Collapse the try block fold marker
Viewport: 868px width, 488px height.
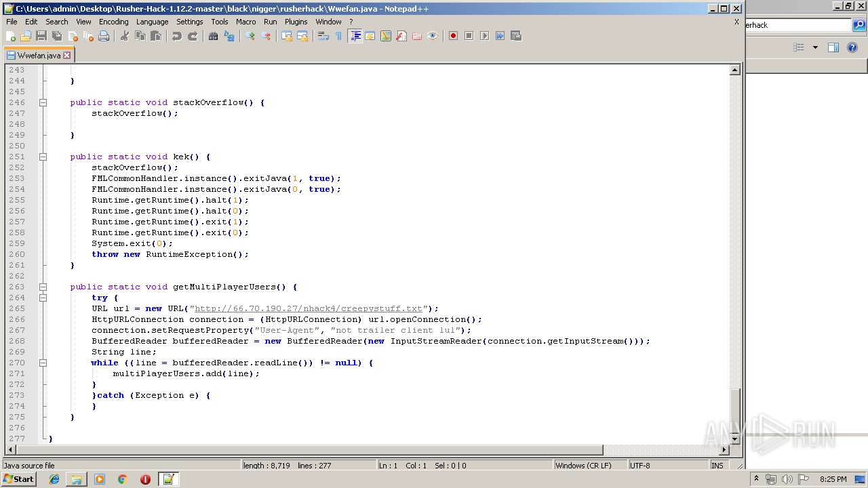pos(43,298)
